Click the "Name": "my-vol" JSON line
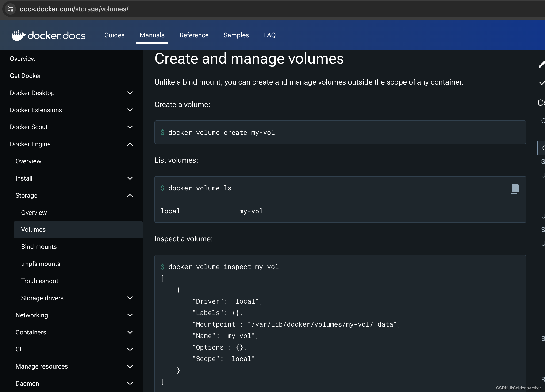The width and height of the screenshot is (545, 392). point(225,336)
